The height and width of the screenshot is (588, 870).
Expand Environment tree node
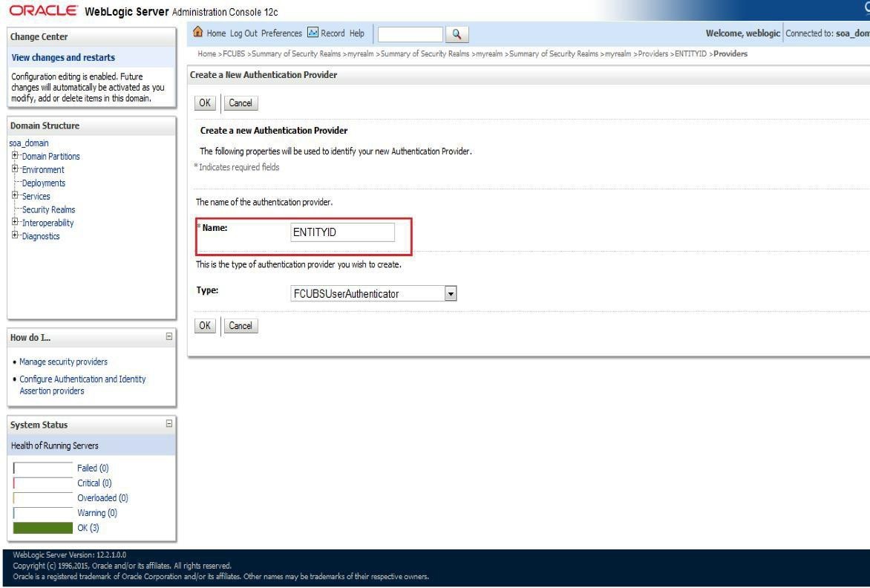click(15, 169)
